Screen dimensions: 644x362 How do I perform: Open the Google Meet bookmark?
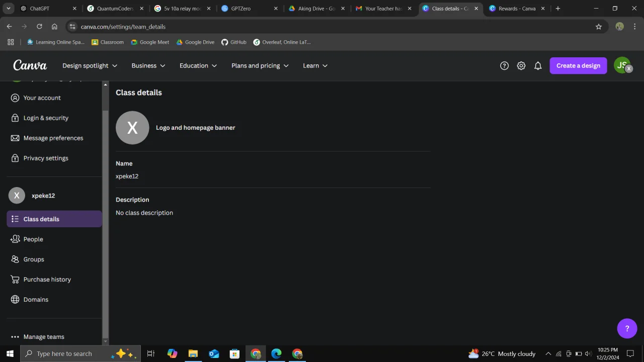click(x=150, y=42)
